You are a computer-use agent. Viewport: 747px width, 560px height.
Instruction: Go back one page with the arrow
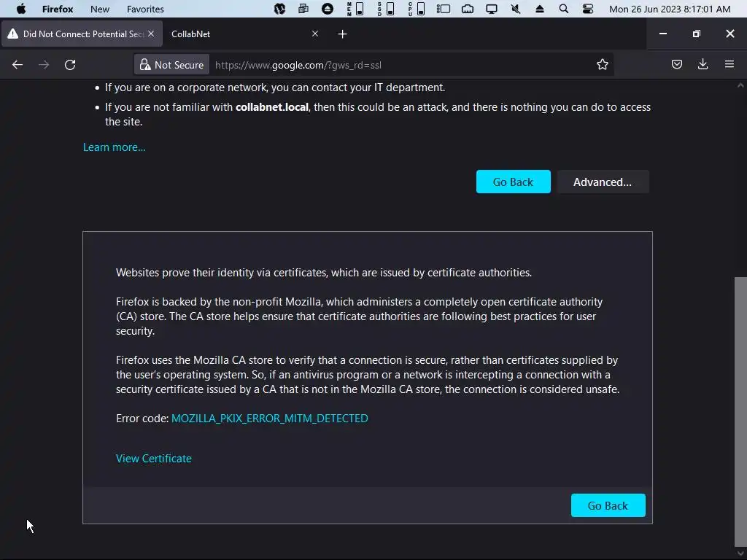click(x=18, y=65)
